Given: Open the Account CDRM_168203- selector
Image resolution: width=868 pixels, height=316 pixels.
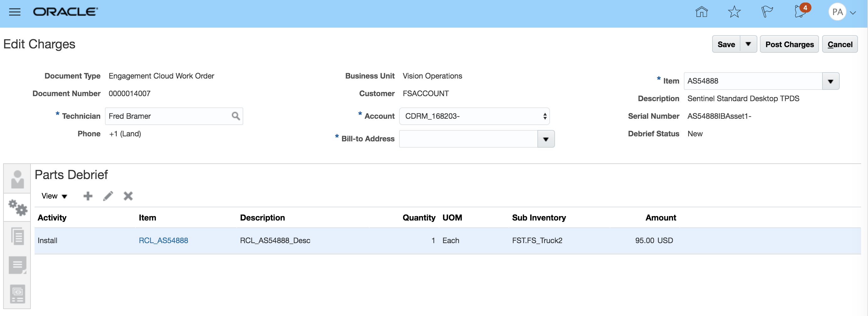Looking at the screenshot, I should tap(474, 116).
